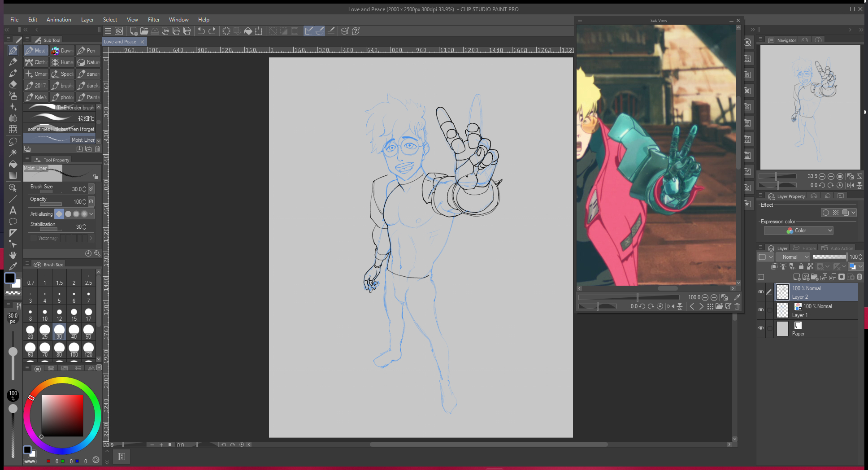Create a new raster layer
Screen dimensions: 868x470
(796, 277)
